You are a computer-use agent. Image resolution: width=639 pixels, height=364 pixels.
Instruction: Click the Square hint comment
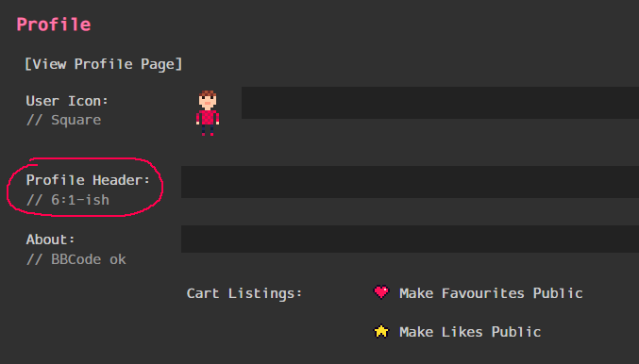tap(63, 120)
